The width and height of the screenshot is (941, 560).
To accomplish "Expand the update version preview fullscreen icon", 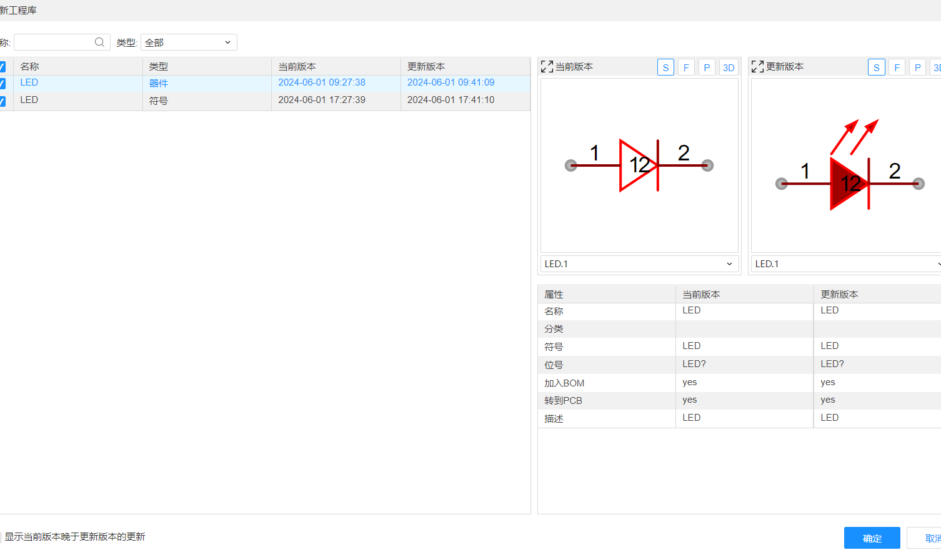I will point(757,67).
